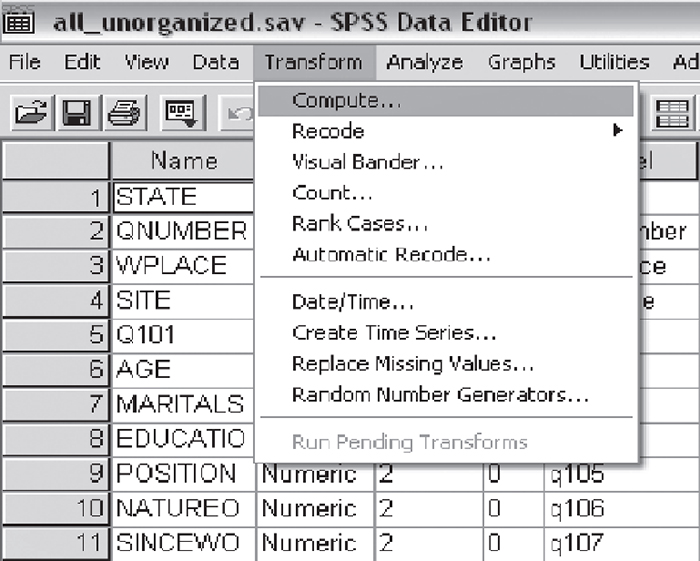
Task: Click the SPSS title bar application icon
Action: coord(20,21)
